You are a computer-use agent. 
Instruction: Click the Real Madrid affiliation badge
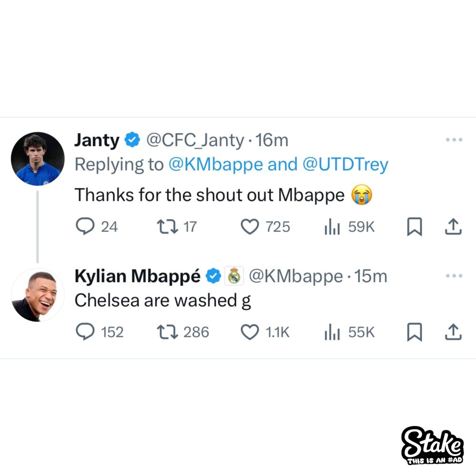point(234,276)
